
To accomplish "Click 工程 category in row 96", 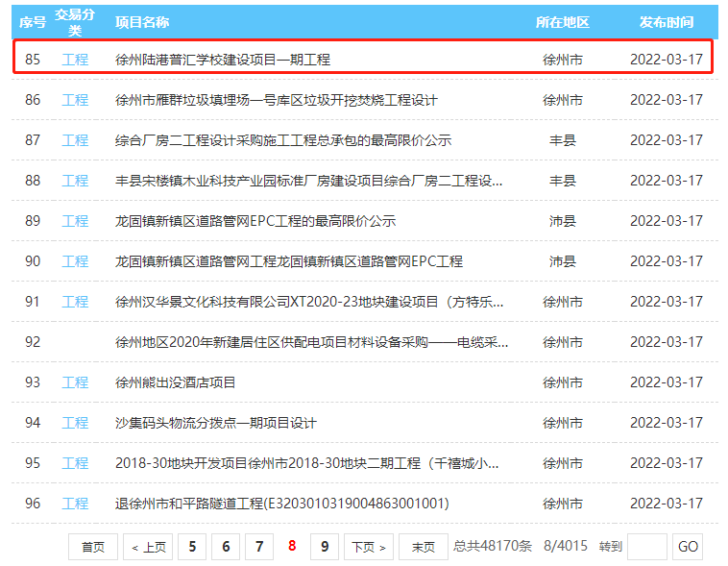I will 75,504.
